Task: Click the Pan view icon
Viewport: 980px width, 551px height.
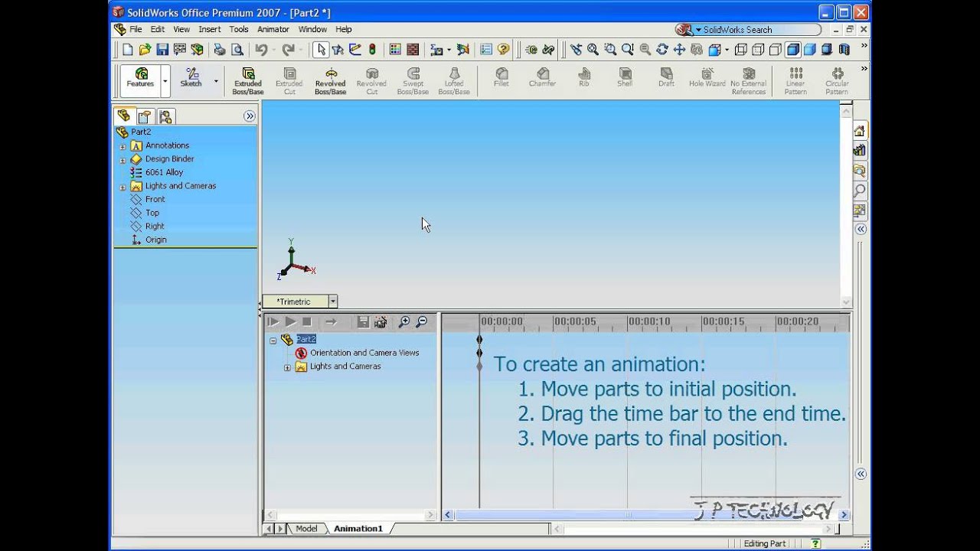Action: [679, 50]
